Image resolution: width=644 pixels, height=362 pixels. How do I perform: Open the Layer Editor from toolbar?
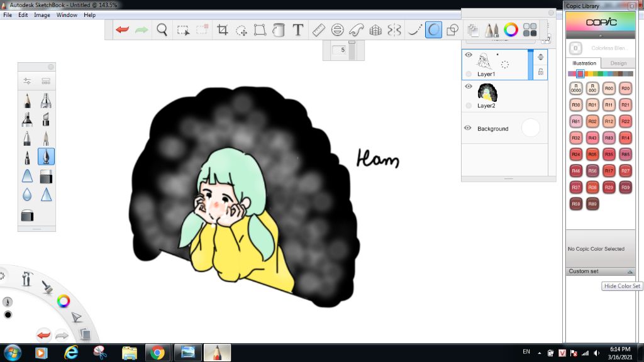tap(473, 30)
